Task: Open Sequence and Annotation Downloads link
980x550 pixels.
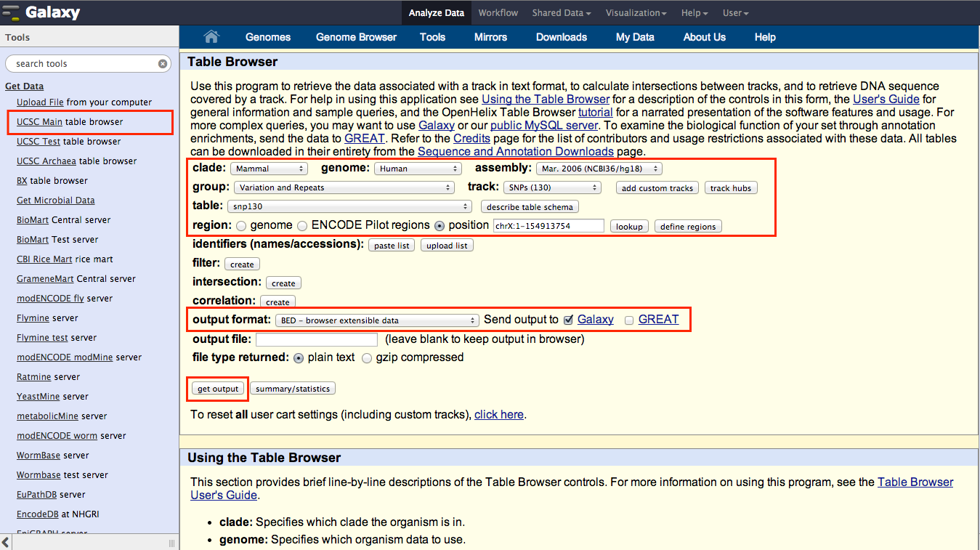Action: [516, 152]
